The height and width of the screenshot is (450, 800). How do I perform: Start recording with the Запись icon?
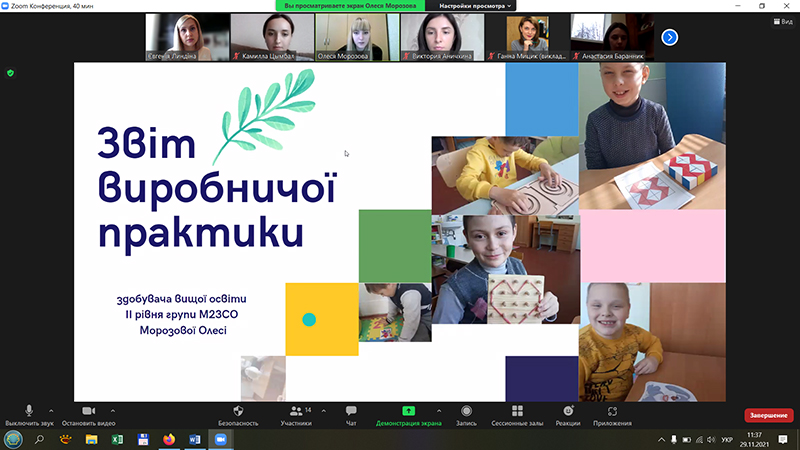click(466, 411)
